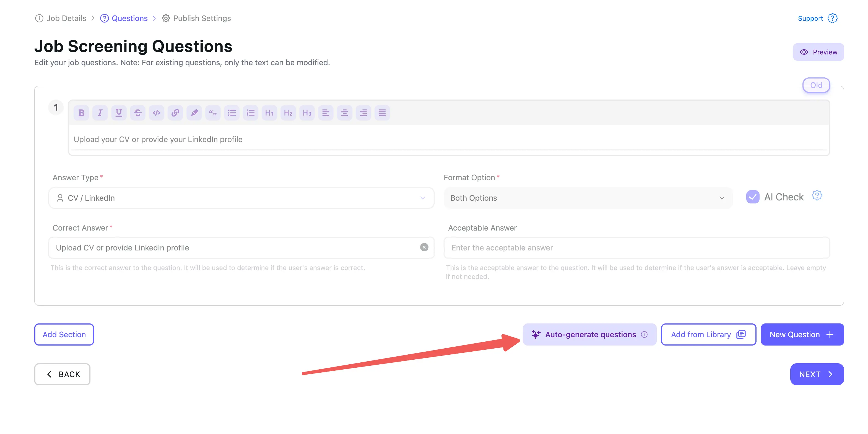Center-align the question text
This screenshot has height=434, width=868.
[x=344, y=113]
